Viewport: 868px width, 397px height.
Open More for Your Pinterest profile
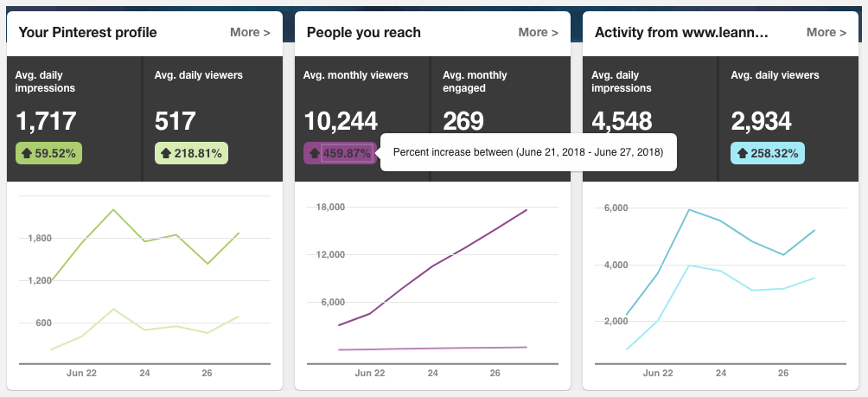(x=250, y=32)
